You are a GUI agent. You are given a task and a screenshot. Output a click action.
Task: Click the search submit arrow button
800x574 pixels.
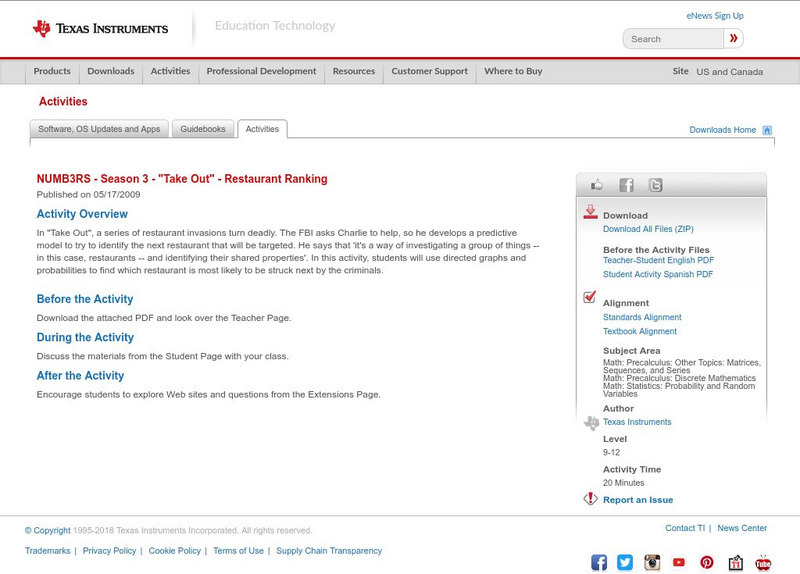coord(734,38)
